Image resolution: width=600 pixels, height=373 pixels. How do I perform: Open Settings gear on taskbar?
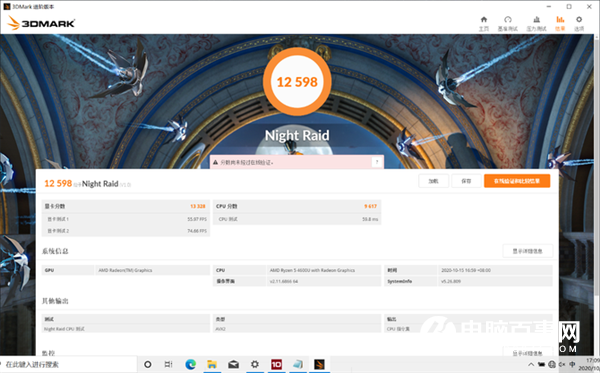pyautogui.click(x=254, y=364)
